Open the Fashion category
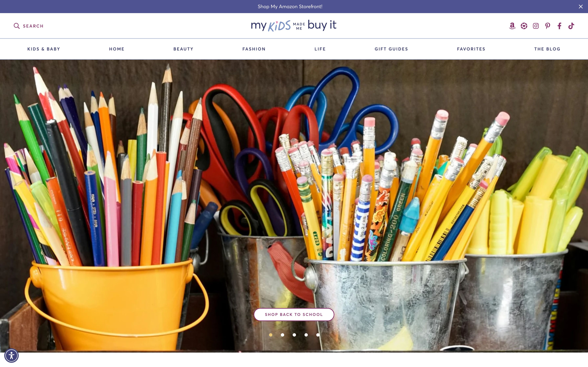 tap(254, 49)
